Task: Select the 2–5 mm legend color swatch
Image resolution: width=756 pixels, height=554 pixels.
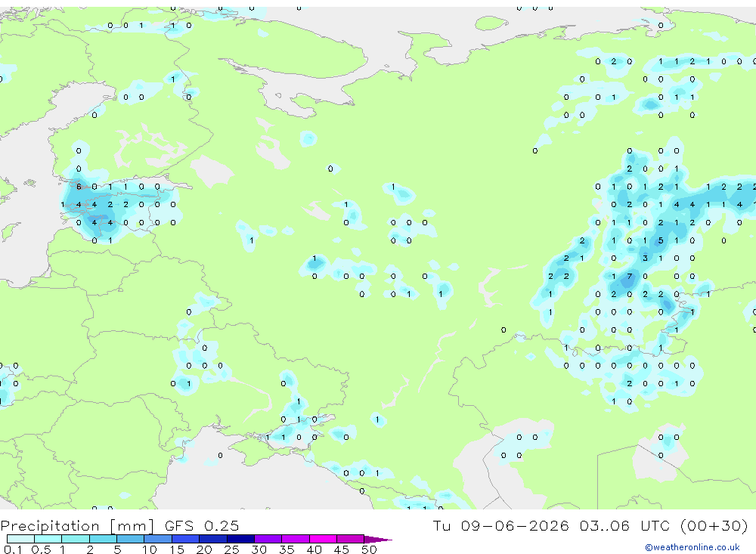Action: (103, 539)
